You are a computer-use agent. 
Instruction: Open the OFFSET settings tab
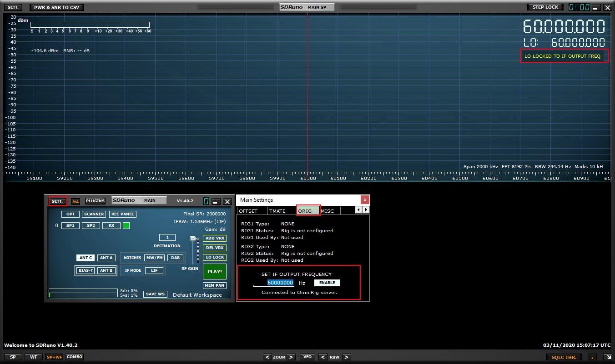point(248,211)
